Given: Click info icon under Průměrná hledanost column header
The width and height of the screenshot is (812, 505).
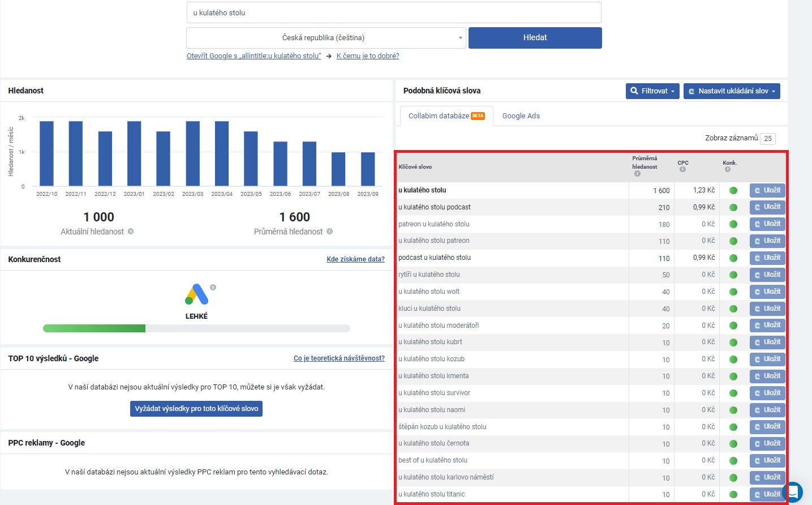Looking at the screenshot, I should 637,174.
